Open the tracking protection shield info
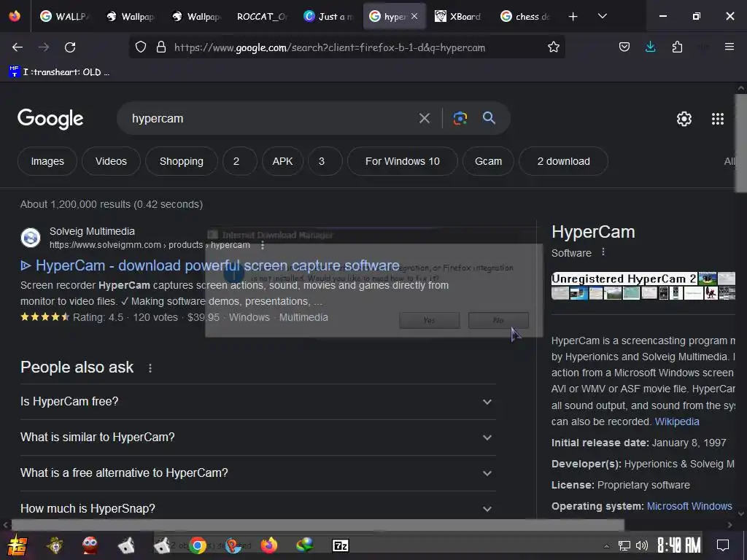 (x=141, y=47)
